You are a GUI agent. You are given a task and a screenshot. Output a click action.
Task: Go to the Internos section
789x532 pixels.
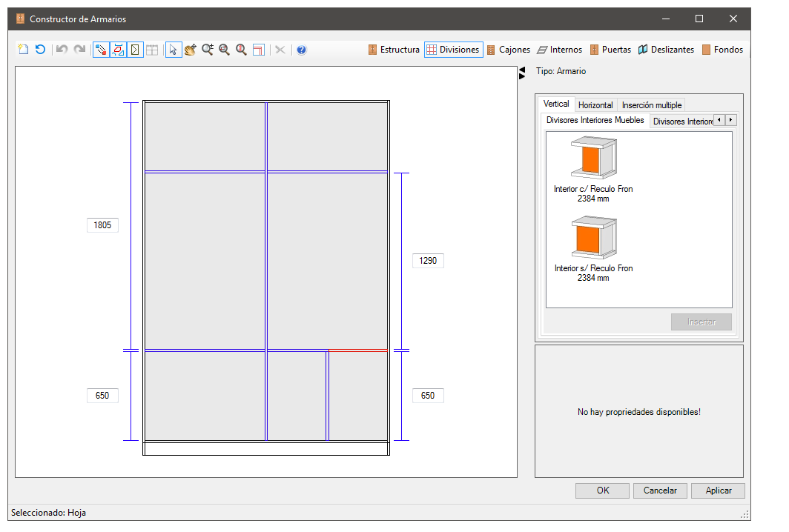[560, 50]
